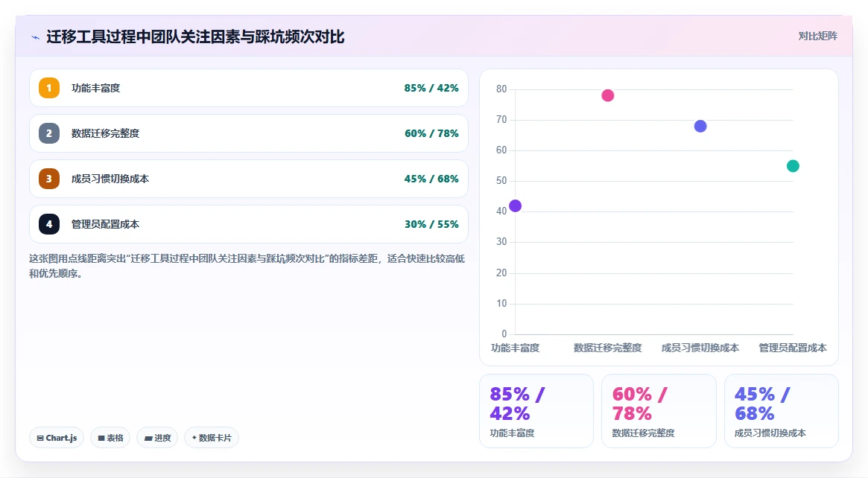Open the purple 85% / 42% data card
The height and width of the screenshot is (478, 868).
pyautogui.click(x=536, y=411)
